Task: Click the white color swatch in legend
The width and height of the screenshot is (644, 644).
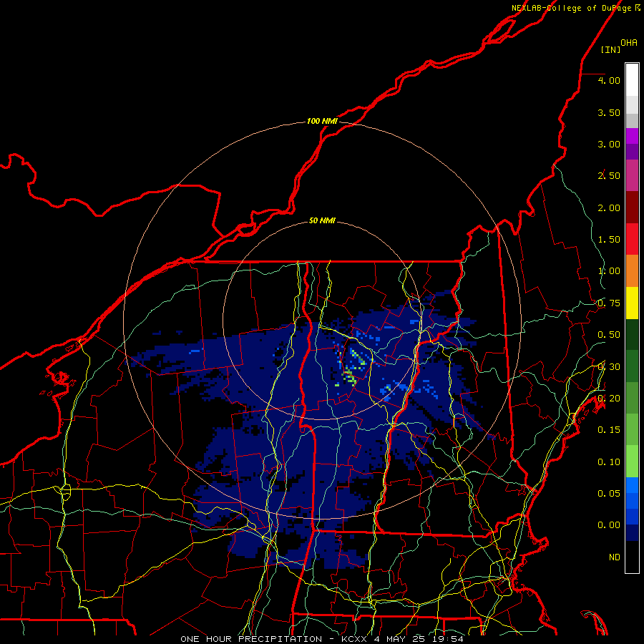Action: click(632, 80)
